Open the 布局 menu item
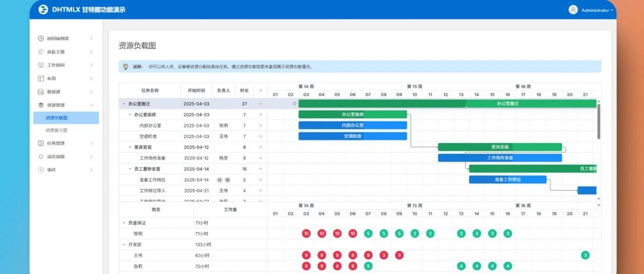The image size is (644, 274). pos(66,79)
